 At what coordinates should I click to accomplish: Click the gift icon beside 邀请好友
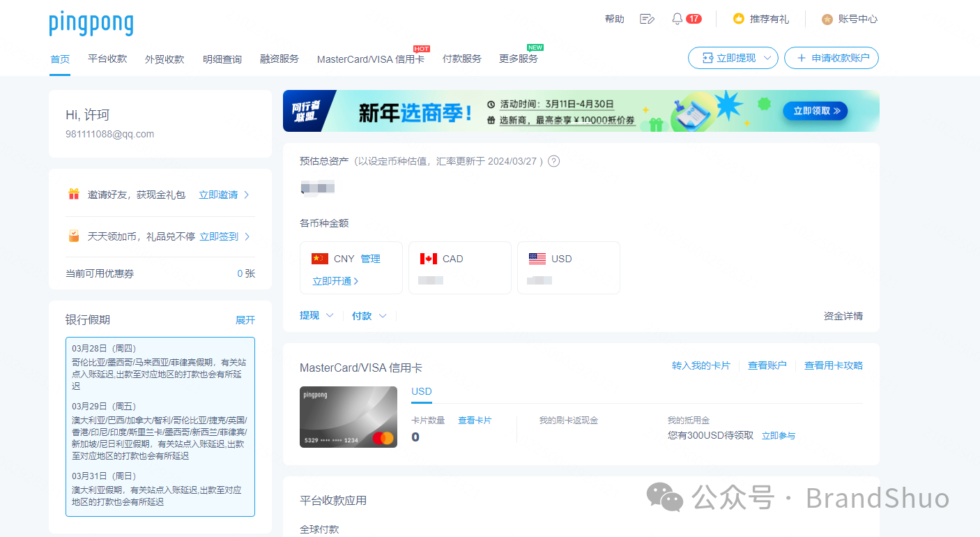coord(74,194)
